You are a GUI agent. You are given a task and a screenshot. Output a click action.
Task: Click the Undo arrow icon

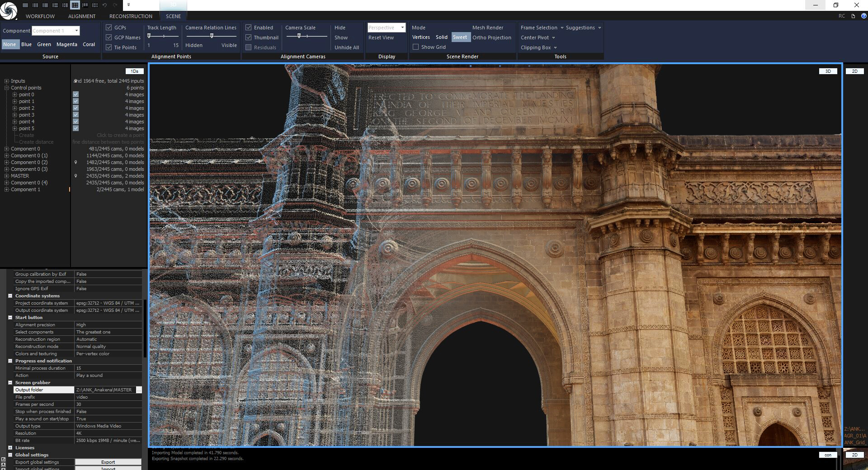click(104, 5)
